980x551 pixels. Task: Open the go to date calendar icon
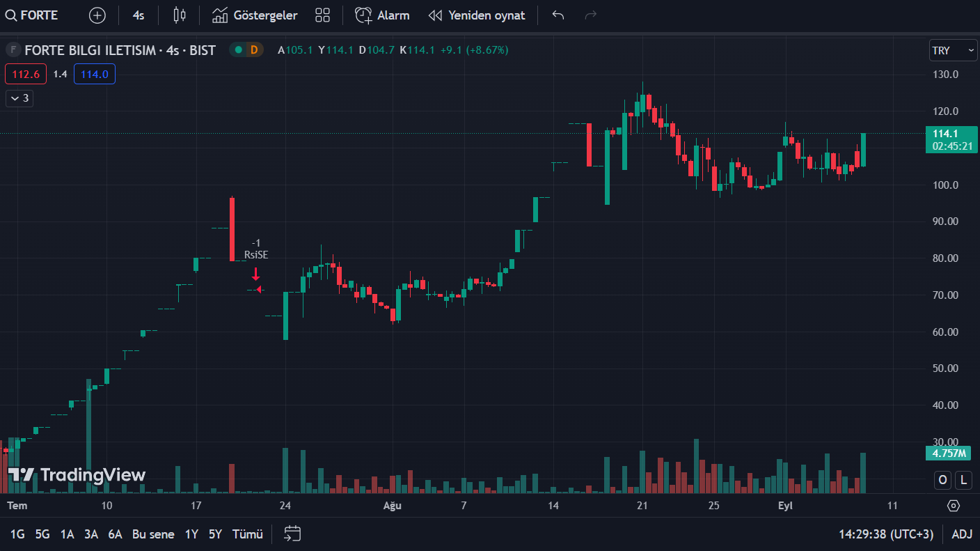point(293,534)
